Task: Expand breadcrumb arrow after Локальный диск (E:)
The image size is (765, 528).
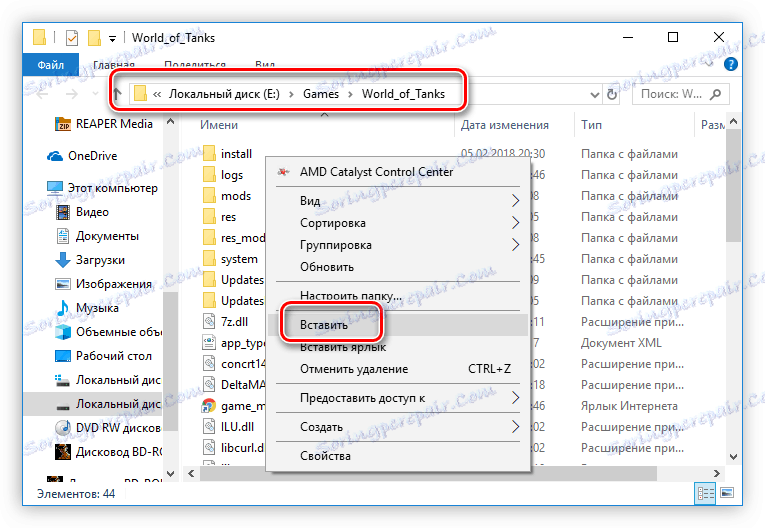Action: coord(291,94)
